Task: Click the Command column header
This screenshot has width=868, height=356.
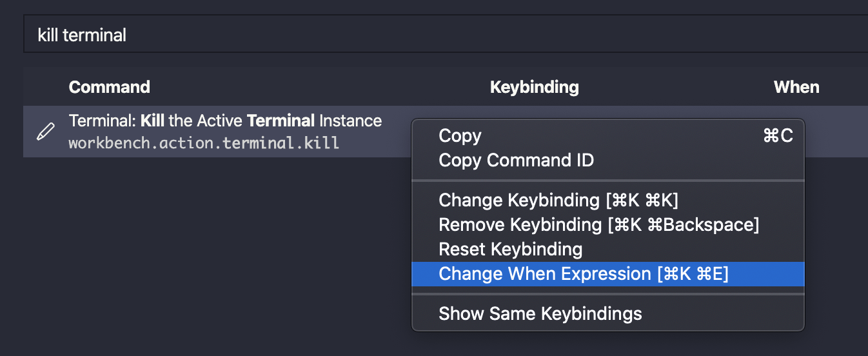Action: tap(110, 87)
